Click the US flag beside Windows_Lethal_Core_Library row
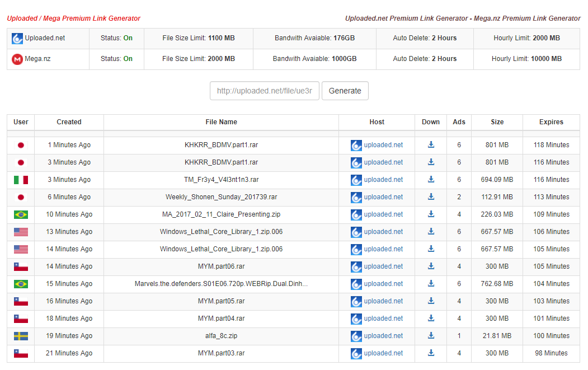588x370 pixels. click(x=21, y=231)
